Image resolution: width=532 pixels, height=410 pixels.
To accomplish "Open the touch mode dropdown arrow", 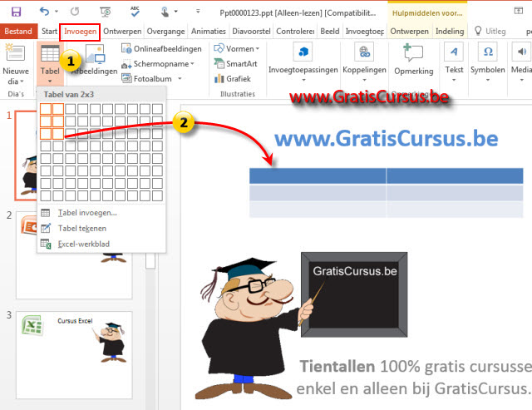I will tap(175, 12).
